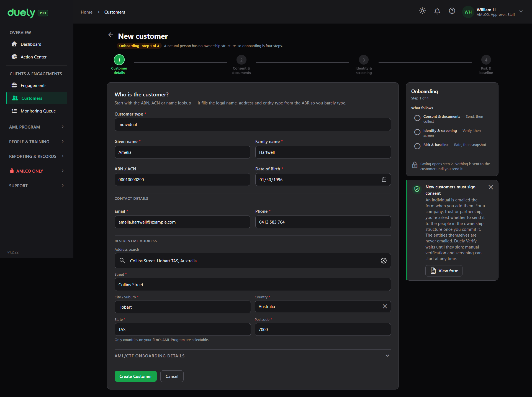Clear the address search field
Image resolution: width=532 pixels, height=397 pixels.
point(384,260)
